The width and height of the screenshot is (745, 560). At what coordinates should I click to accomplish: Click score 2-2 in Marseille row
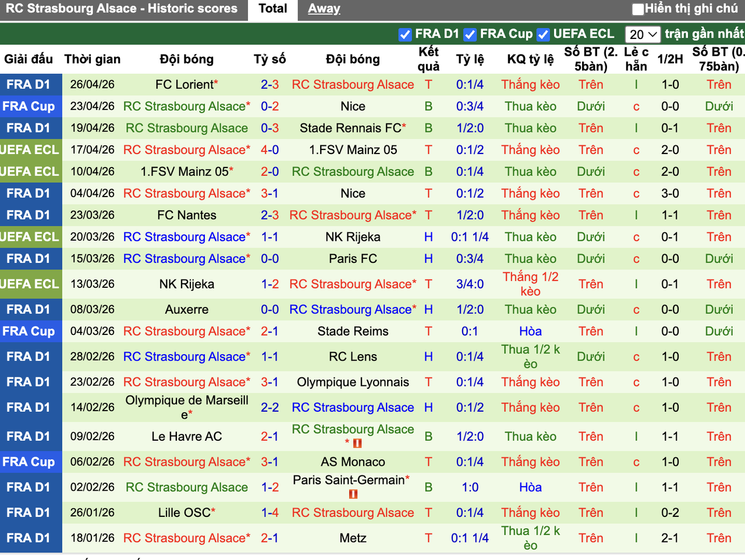pos(269,407)
